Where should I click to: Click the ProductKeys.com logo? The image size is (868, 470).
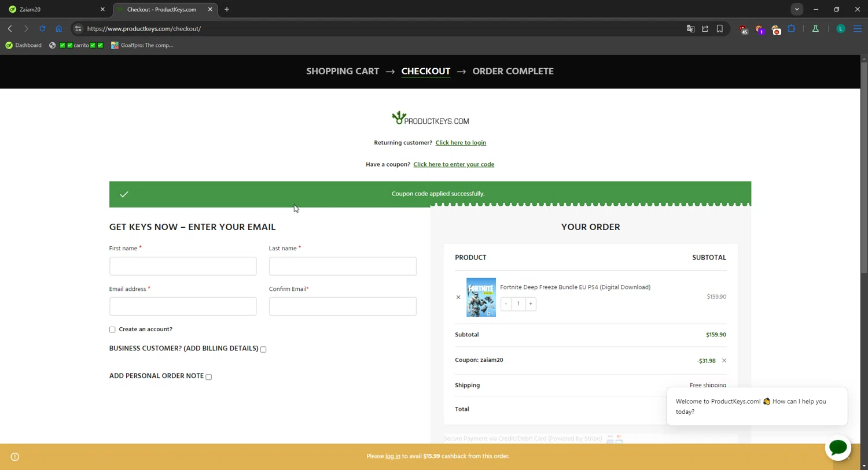pyautogui.click(x=431, y=119)
